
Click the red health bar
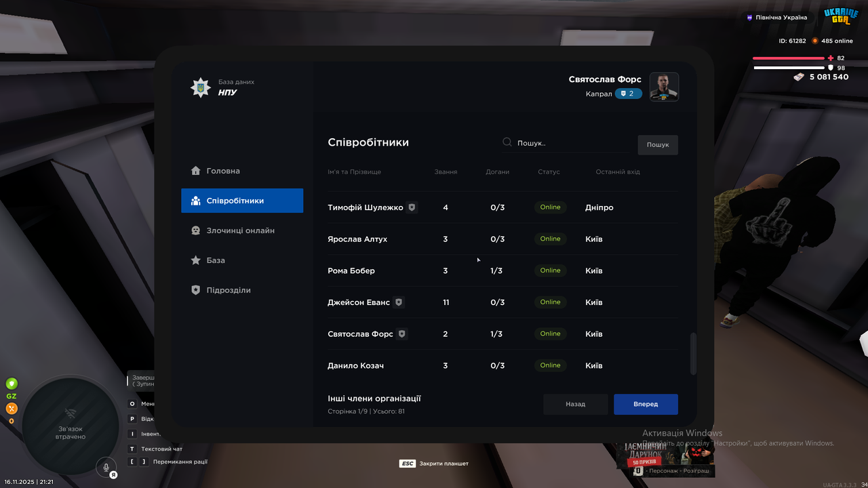tap(788, 58)
